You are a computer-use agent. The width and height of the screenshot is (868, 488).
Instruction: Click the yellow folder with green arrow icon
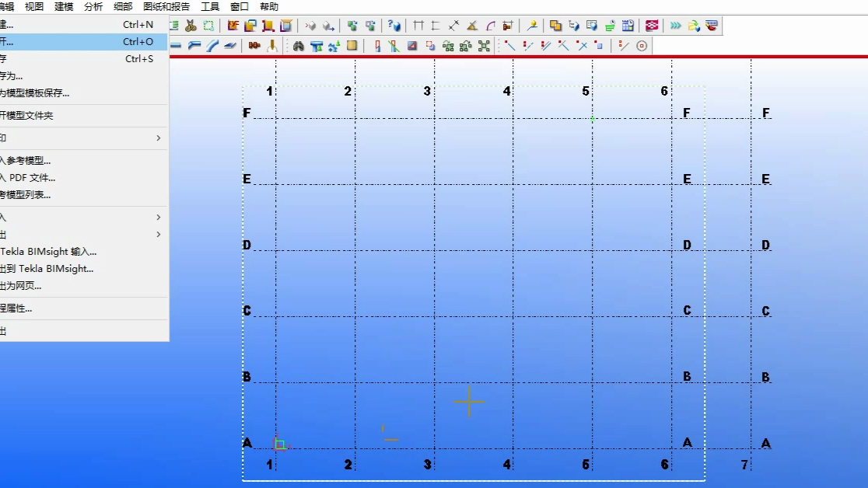(694, 26)
